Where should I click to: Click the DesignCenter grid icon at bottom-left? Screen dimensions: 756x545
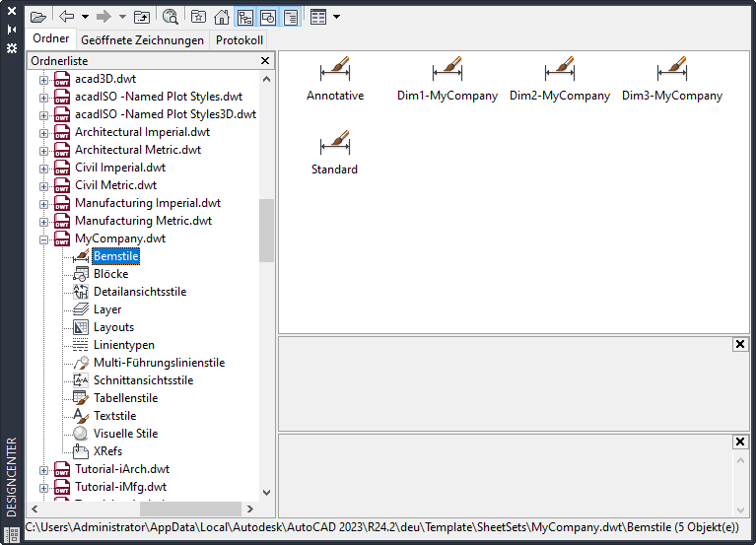12,534
